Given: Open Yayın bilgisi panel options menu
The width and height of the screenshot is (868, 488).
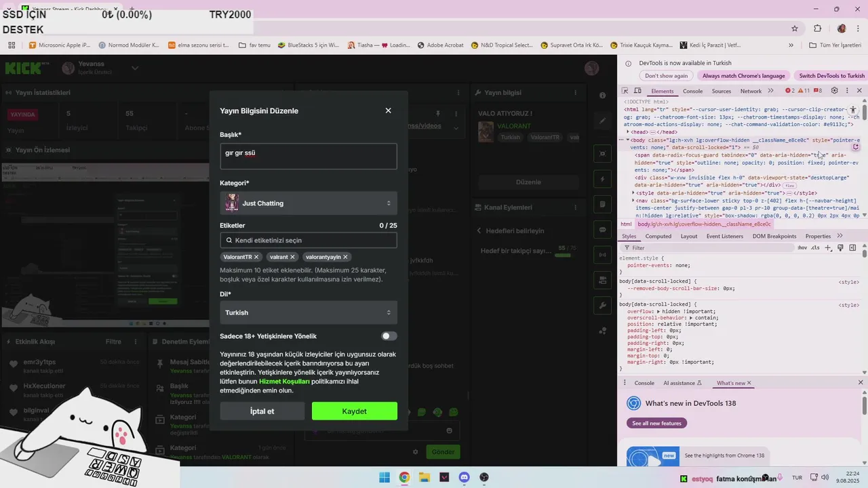Looking at the screenshot, I should coord(576,93).
